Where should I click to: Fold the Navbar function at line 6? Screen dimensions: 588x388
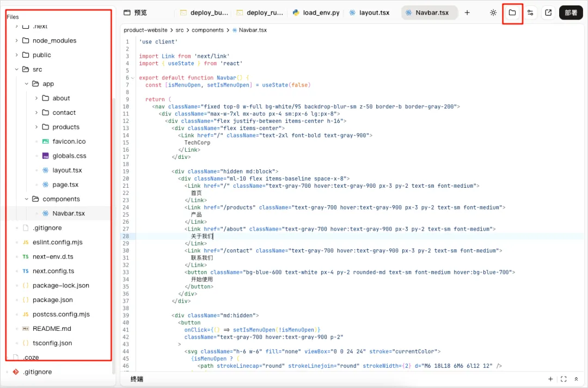(133, 78)
